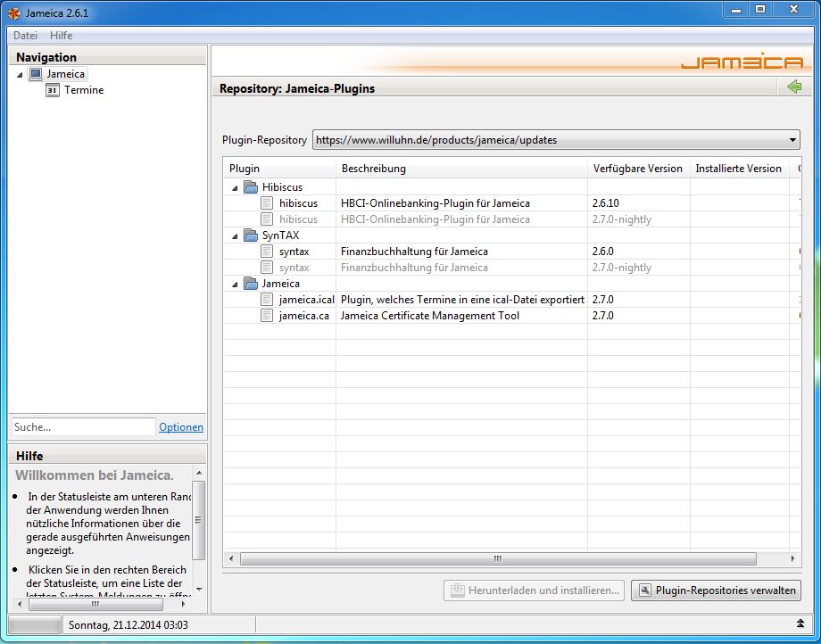
Task: Click the Hilfe panel vertical scrollbar thumb
Action: 198,519
